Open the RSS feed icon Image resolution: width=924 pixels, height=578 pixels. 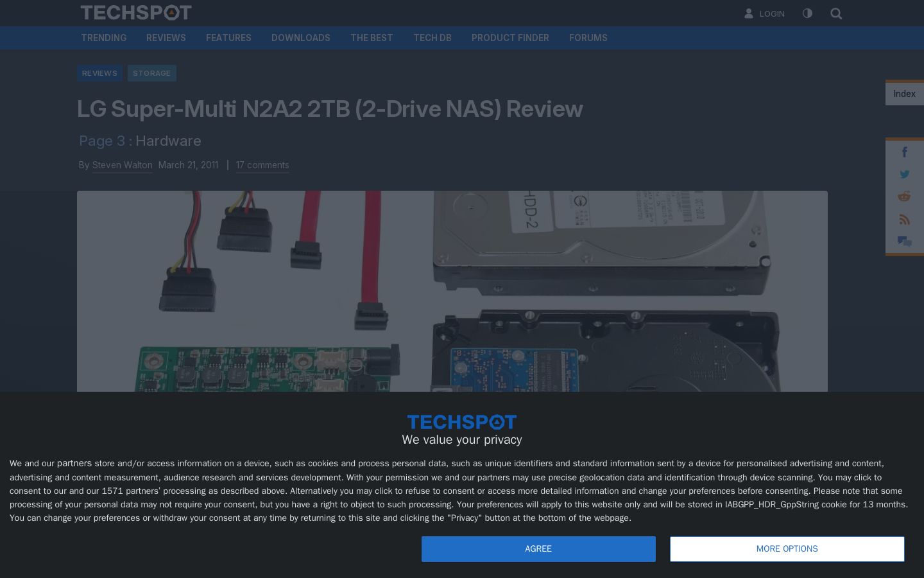(x=905, y=219)
